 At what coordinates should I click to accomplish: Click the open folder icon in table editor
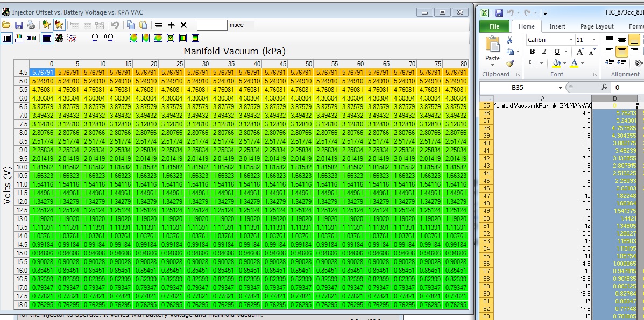pyautogui.click(x=6, y=25)
